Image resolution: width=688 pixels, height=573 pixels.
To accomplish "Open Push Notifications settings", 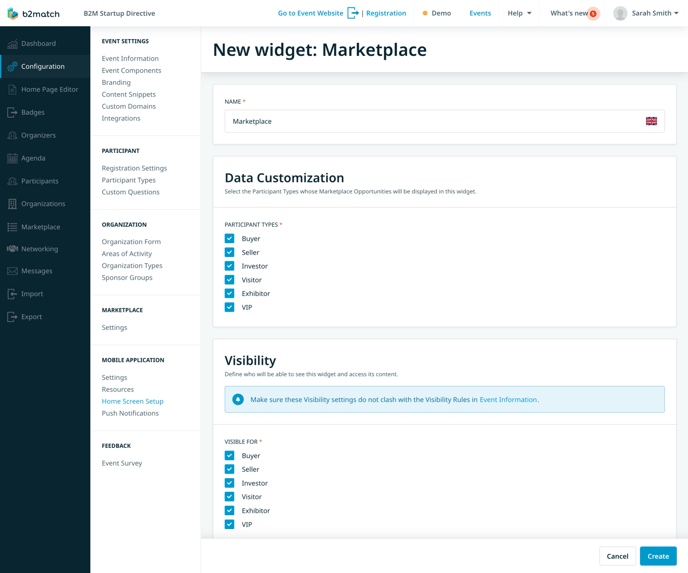I will 130,413.
